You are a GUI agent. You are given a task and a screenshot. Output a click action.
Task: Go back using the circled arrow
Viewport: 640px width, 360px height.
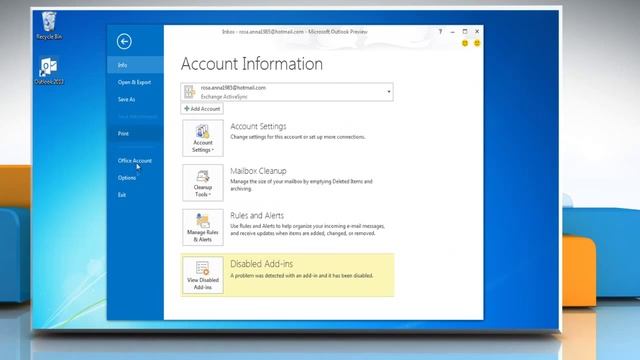[x=124, y=41]
